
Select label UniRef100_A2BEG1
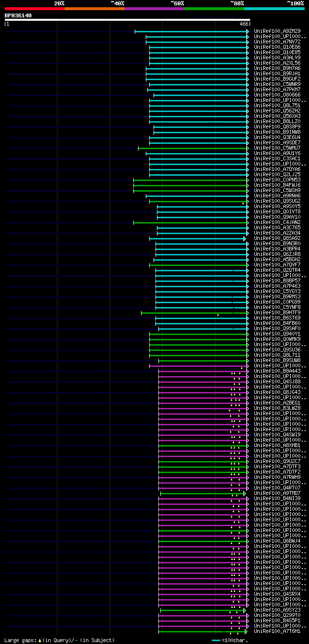(x=277, y=403)
